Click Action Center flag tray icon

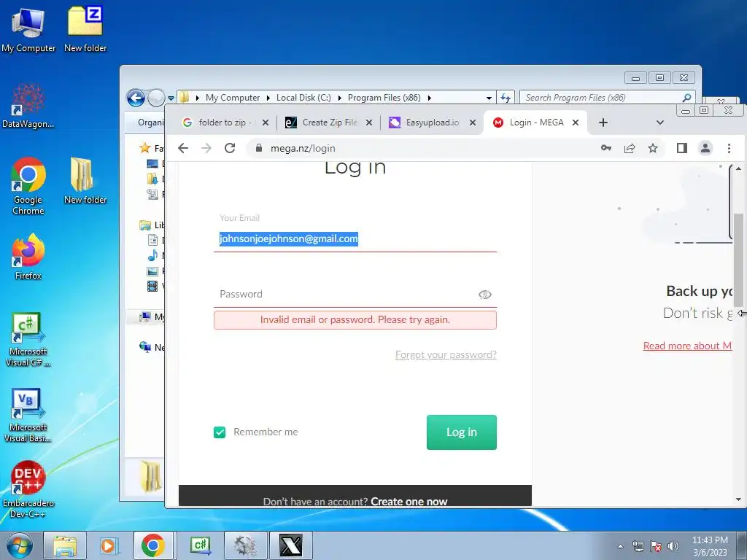click(x=656, y=546)
